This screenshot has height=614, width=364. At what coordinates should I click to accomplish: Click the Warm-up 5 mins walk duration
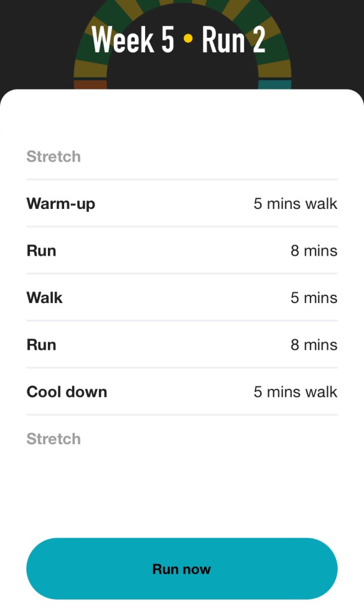point(295,203)
